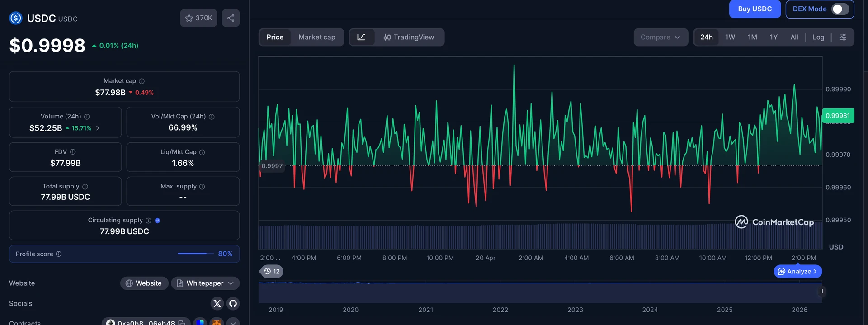Click the $52.25B volume value

(46, 128)
